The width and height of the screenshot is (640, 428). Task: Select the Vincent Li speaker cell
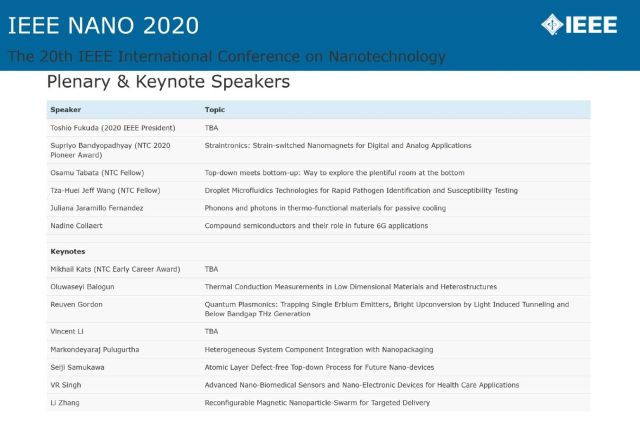67,331
